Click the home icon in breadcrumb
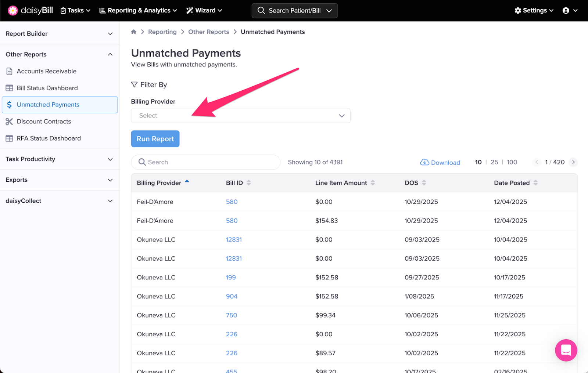Viewport: 588px width, 373px height. 134,32
